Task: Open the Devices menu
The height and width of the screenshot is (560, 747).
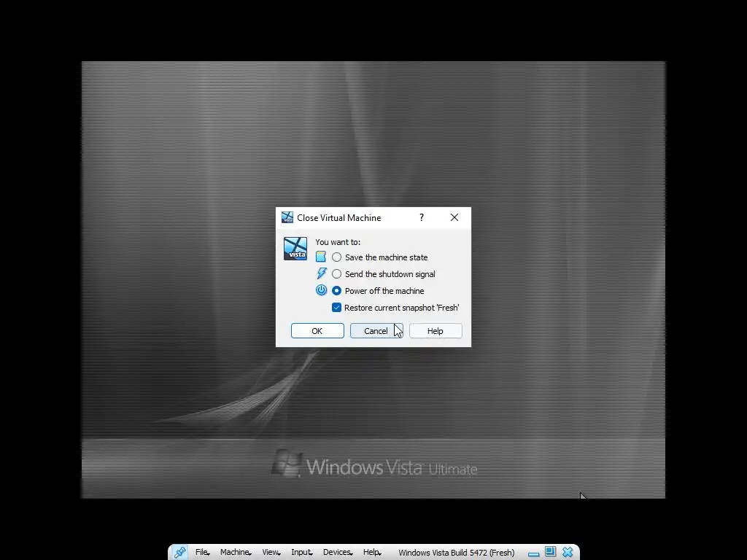Action: pos(338,553)
